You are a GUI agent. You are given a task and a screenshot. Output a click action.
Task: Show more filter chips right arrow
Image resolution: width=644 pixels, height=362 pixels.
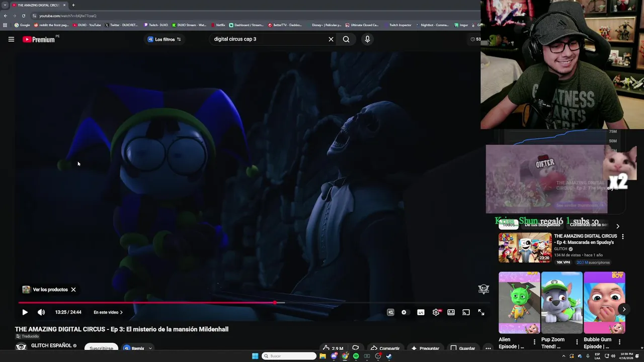[618, 226]
